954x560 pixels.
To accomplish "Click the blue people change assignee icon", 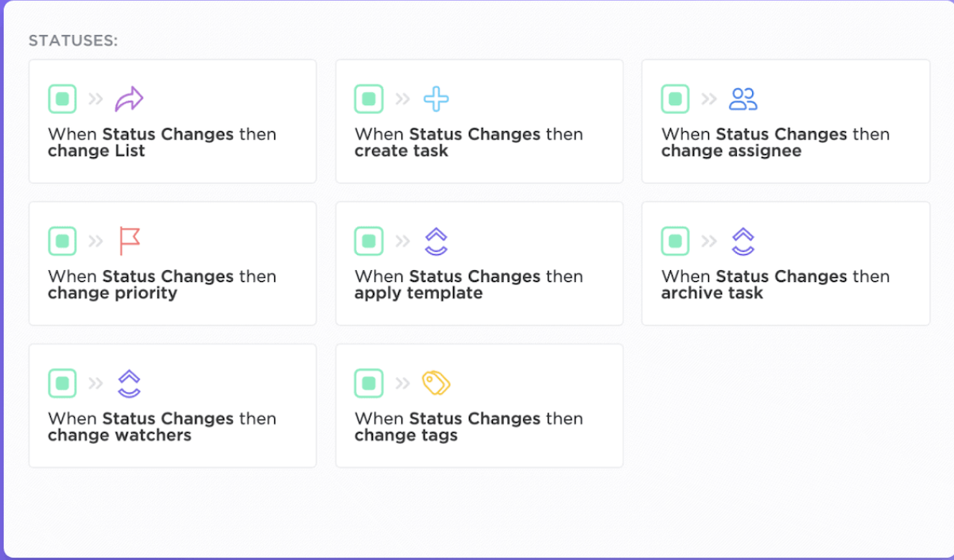I will point(743,99).
